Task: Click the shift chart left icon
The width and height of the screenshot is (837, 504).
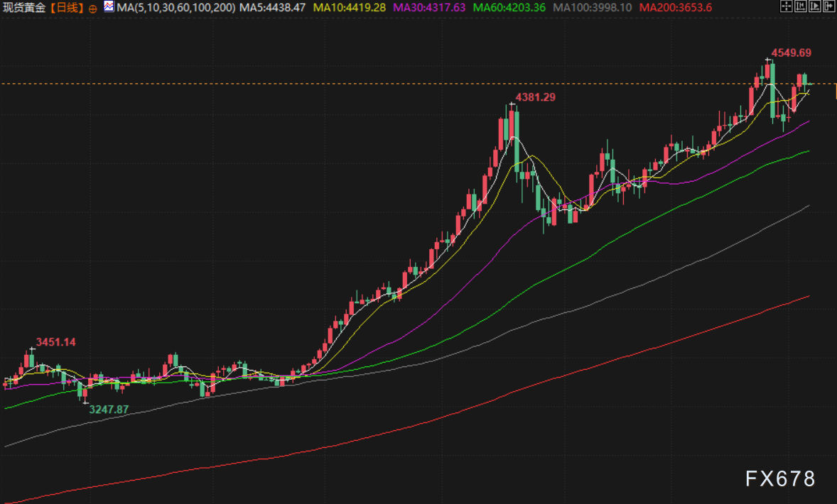Action: pos(800,8)
